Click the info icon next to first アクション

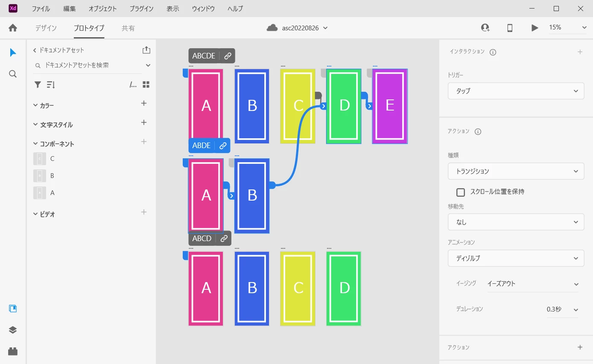[x=478, y=131]
